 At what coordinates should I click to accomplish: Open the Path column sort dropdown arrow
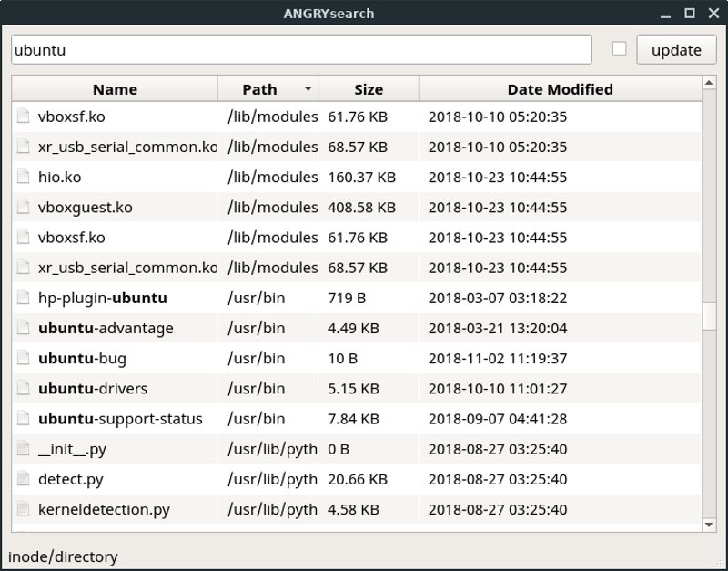pos(307,88)
